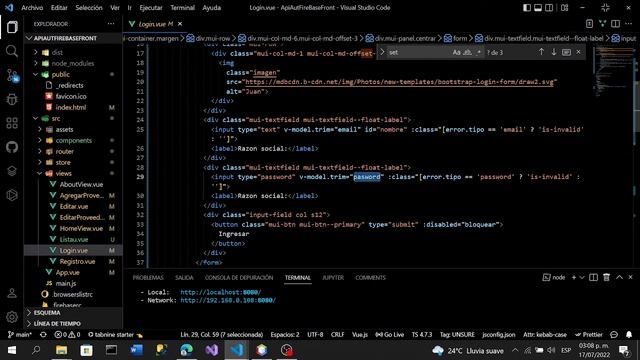Open editor more actions ellipsis
The height and width of the screenshot is (360, 640).
click(x=629, y=24)
